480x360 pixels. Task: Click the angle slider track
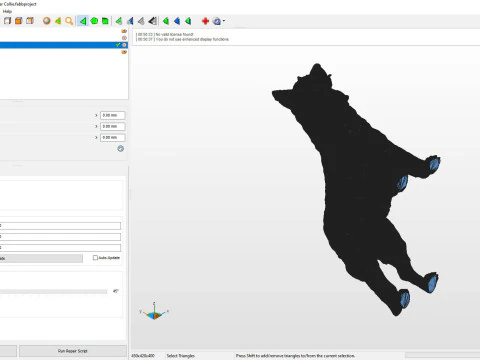(53, 292)
